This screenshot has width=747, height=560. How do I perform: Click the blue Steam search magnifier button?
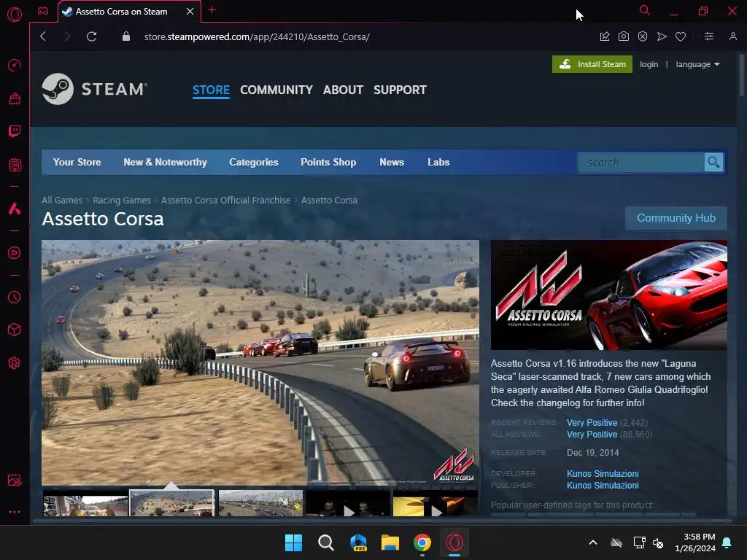(x=713, y=163)
